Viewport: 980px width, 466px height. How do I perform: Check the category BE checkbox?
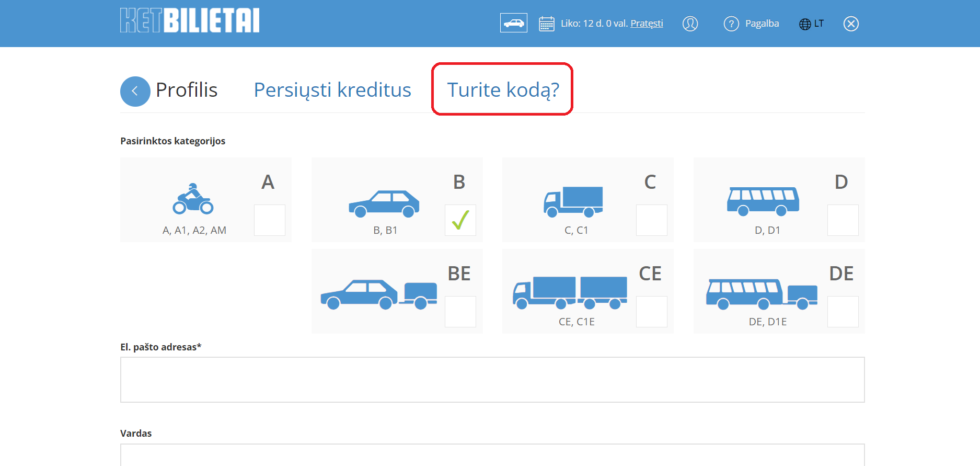(460, 312)
